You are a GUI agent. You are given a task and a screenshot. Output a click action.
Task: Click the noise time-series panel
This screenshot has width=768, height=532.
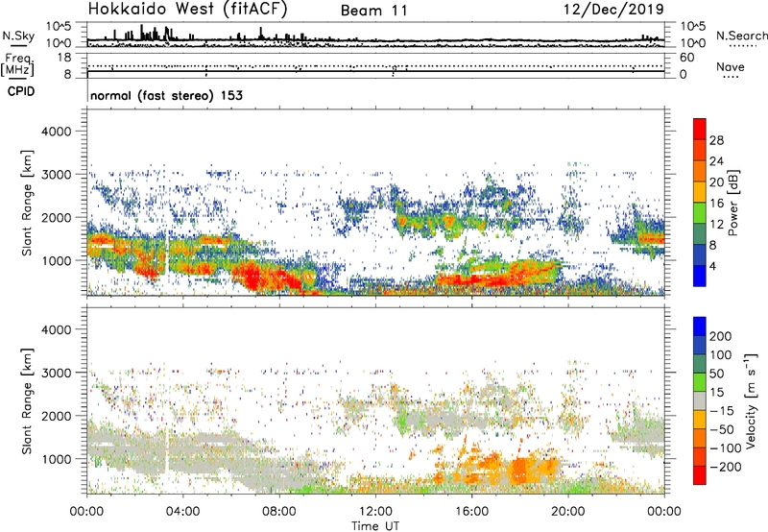375,35
